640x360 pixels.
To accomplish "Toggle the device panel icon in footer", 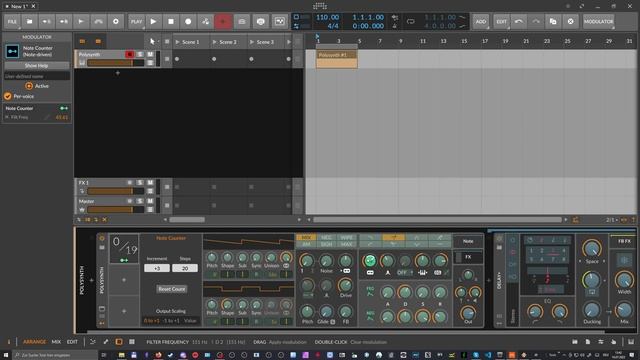I will tap(119, 342).
